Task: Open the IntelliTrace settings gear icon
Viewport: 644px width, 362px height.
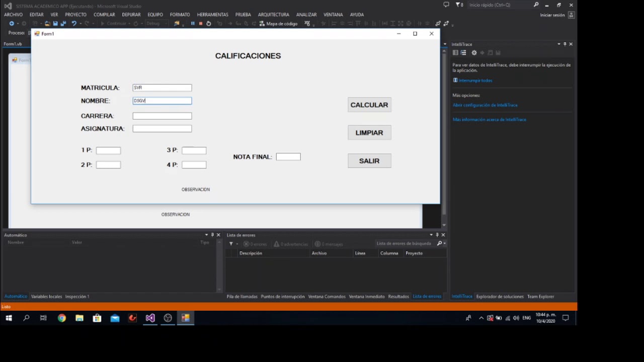Action: point(474,53)
